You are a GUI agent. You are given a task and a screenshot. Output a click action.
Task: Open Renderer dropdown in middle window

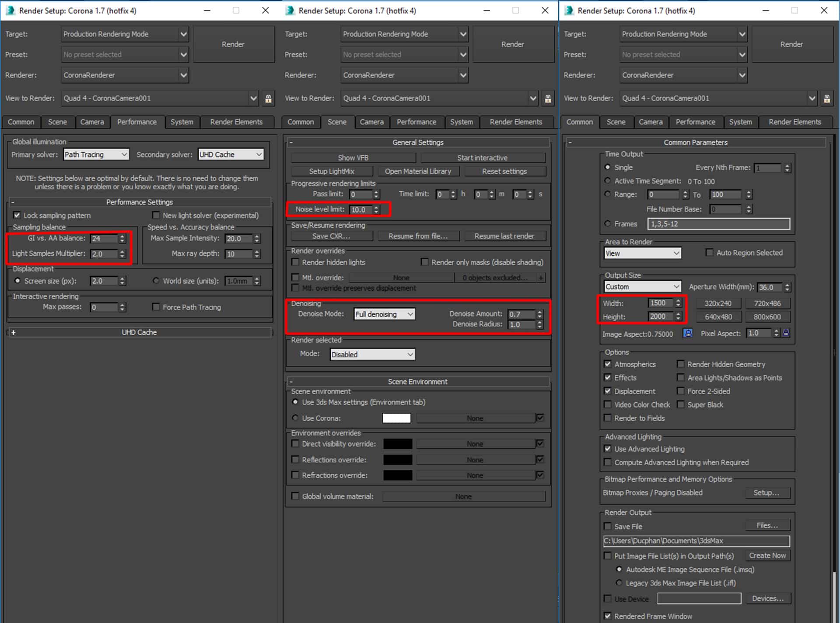point(404,75)
